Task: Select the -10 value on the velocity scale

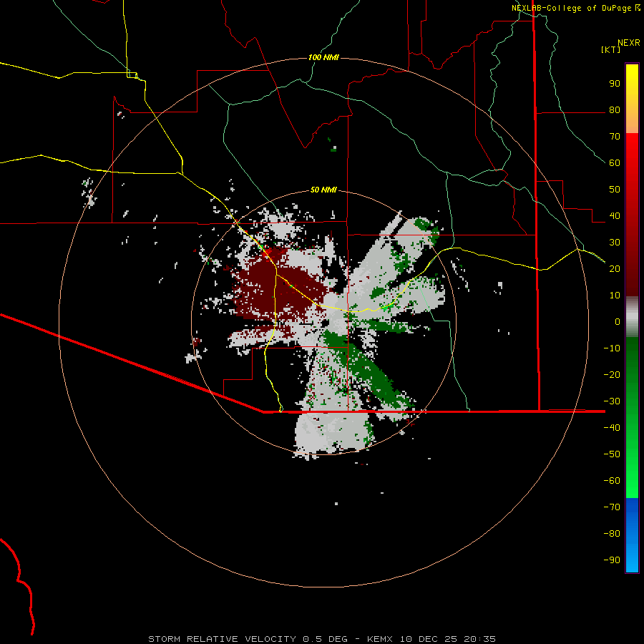Action: pyautogui.click(x=612, y=348)
